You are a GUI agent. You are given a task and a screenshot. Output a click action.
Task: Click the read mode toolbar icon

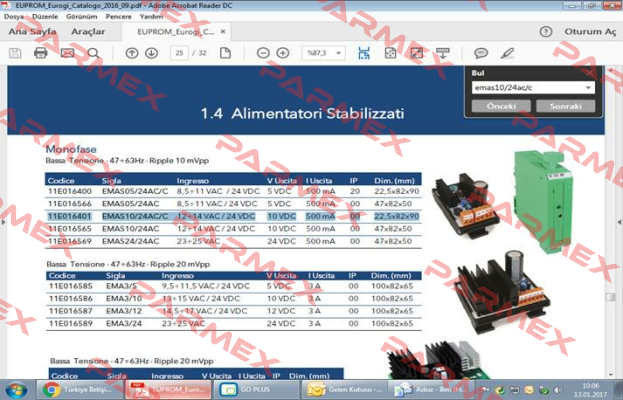(x=443, y=53)
